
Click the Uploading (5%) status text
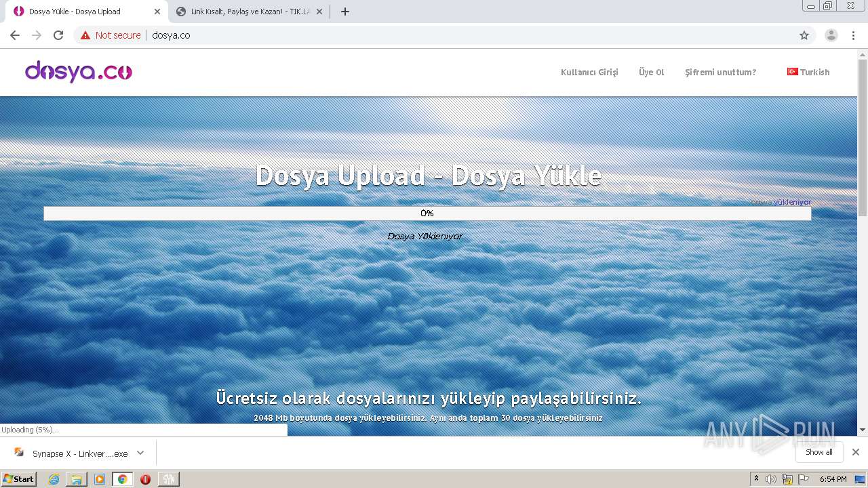point(30,430)
